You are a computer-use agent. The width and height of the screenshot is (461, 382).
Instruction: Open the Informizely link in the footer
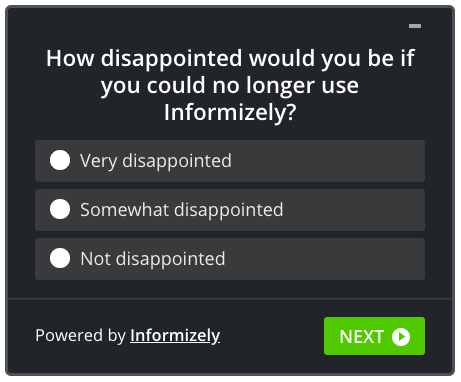tap(175, 336)
